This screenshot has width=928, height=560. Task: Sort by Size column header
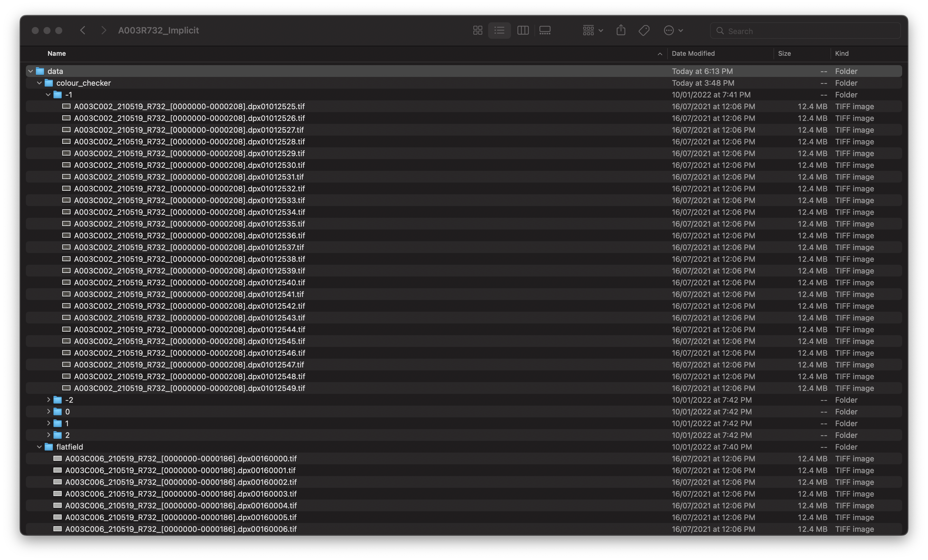[784, 53]
